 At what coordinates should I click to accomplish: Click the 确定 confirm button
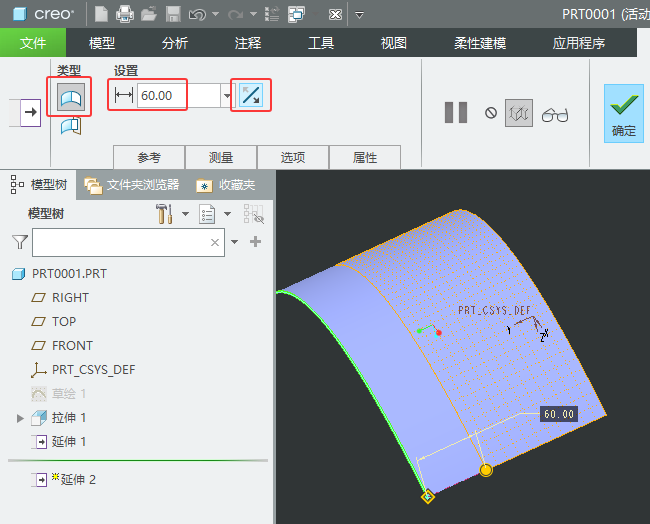[x=623, y=113]
